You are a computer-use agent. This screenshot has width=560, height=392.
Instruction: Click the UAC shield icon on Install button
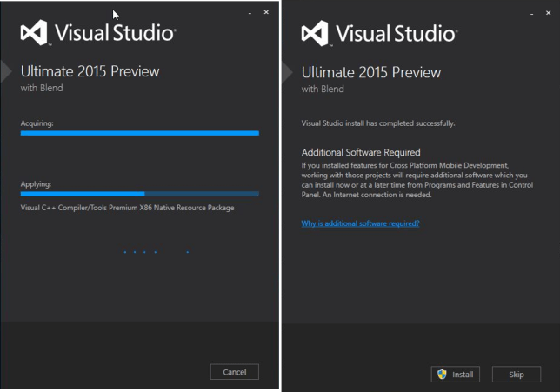click(442, 374)
